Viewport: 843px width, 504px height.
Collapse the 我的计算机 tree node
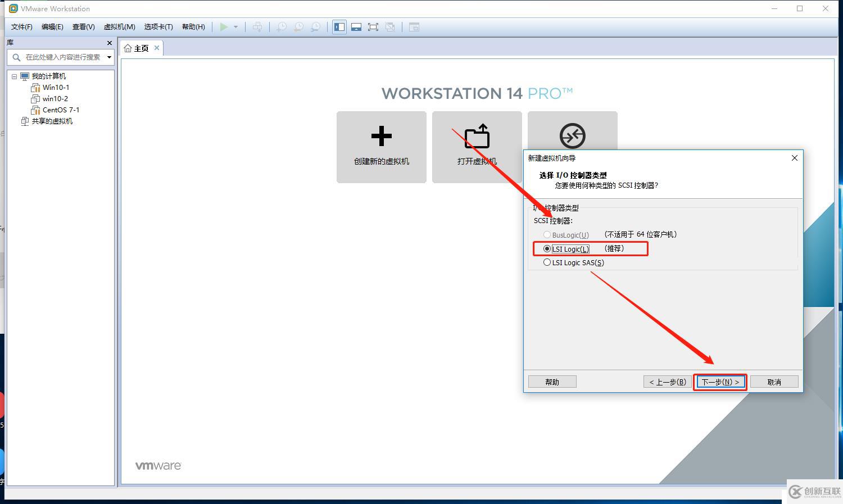coord(15,76)
